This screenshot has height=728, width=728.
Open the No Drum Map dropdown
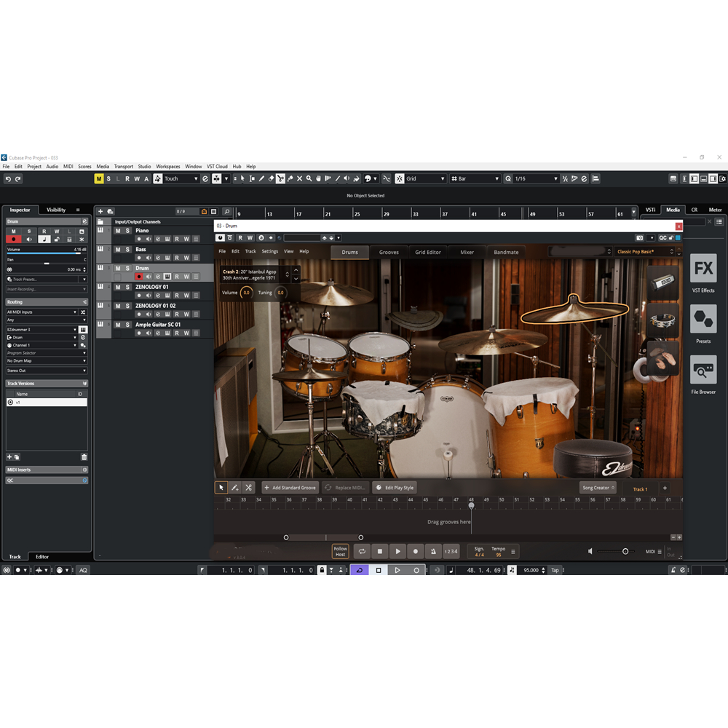click(47, 361)
